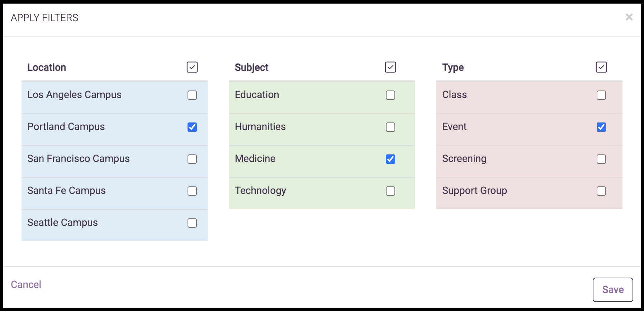Enable the Support Group checkbox
The image size is (644, 311).
click(x=601, y=191)
